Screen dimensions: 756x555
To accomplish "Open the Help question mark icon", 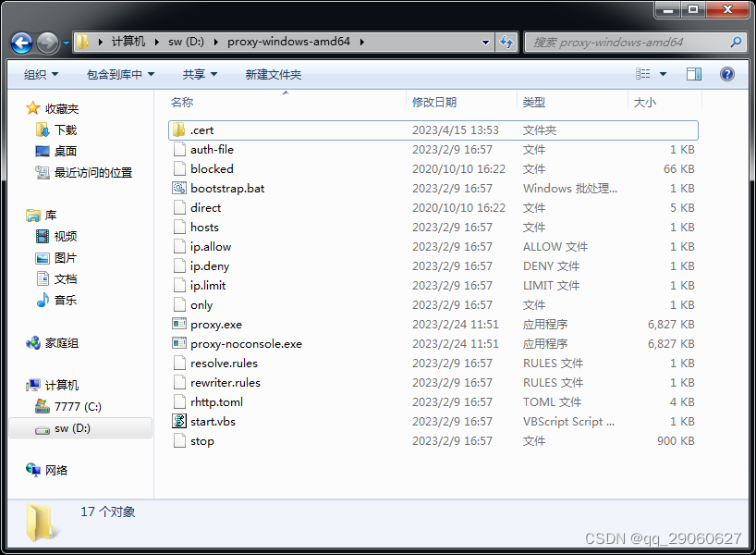I will [726, 74].
